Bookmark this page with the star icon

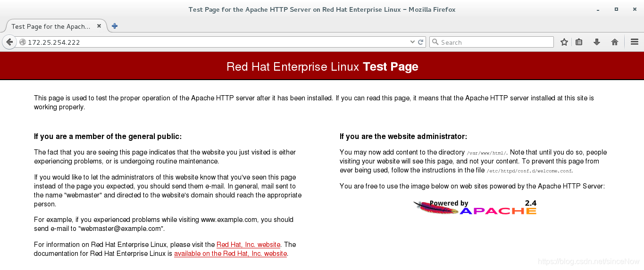pos(564,42)
